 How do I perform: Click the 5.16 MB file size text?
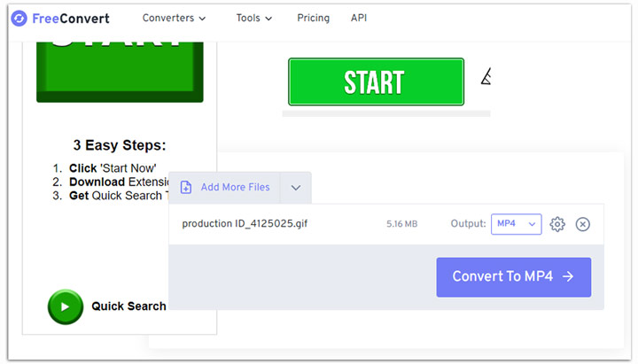pyautogui.click(x=403, y=224)
